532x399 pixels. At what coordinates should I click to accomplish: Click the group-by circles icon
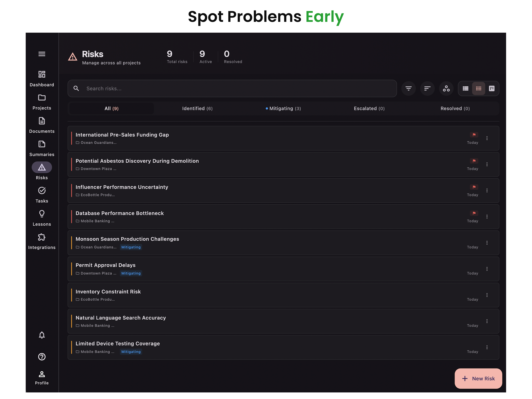(446, 89)
